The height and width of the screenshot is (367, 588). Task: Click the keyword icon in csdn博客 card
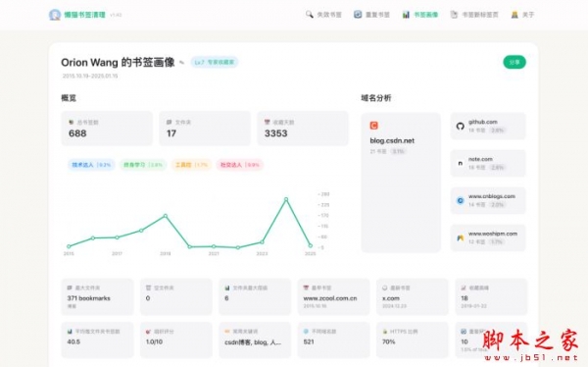click(227, 332)
